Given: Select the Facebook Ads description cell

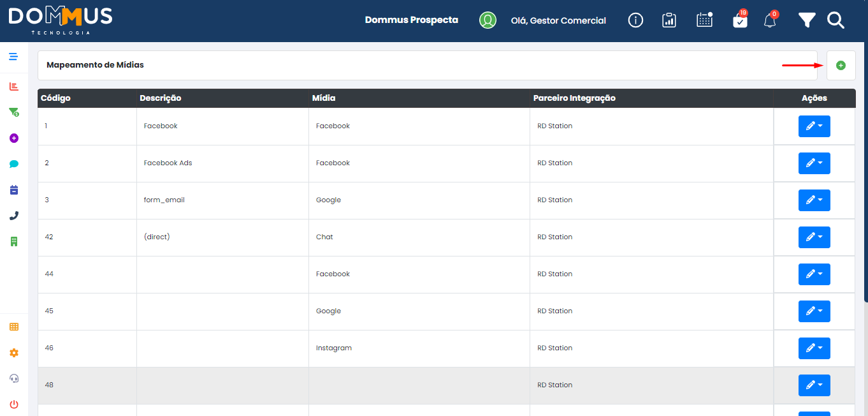Looking at the screenshot, I should 222,163.
